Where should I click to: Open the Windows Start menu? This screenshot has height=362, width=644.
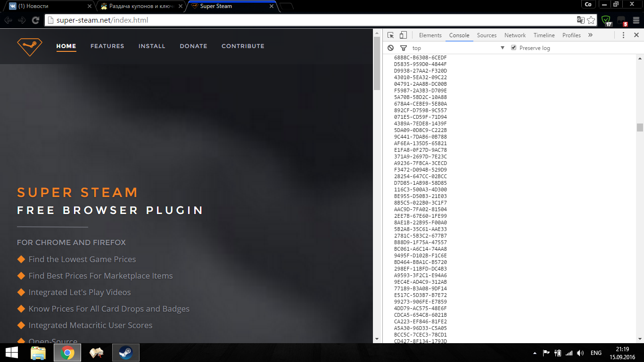pyautogui.click(x=12, y=353)
